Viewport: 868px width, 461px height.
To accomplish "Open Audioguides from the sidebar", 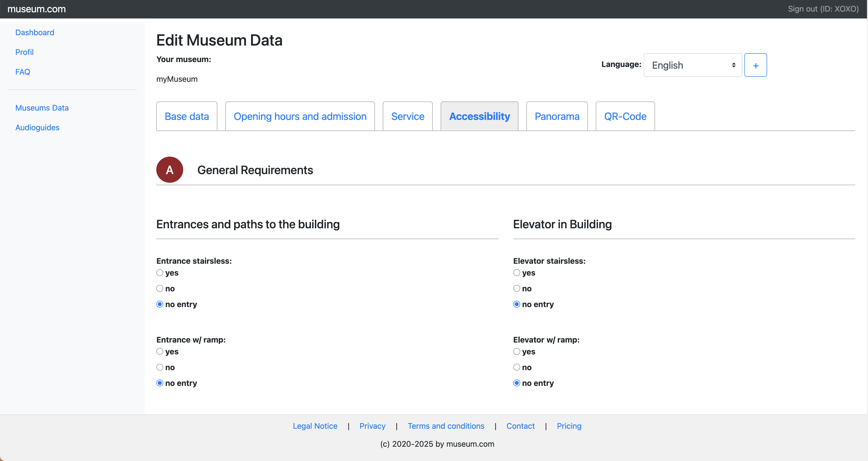I will [37, 127].
